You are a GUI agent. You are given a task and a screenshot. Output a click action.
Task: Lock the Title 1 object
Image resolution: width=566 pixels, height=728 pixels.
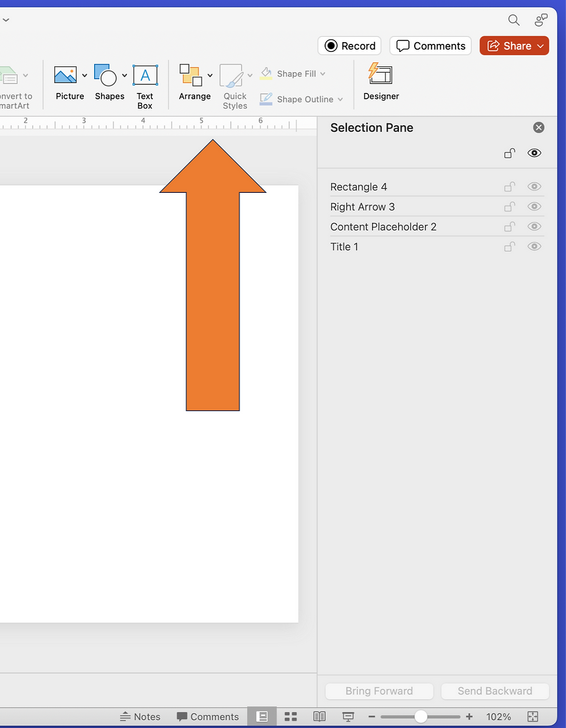509,246
